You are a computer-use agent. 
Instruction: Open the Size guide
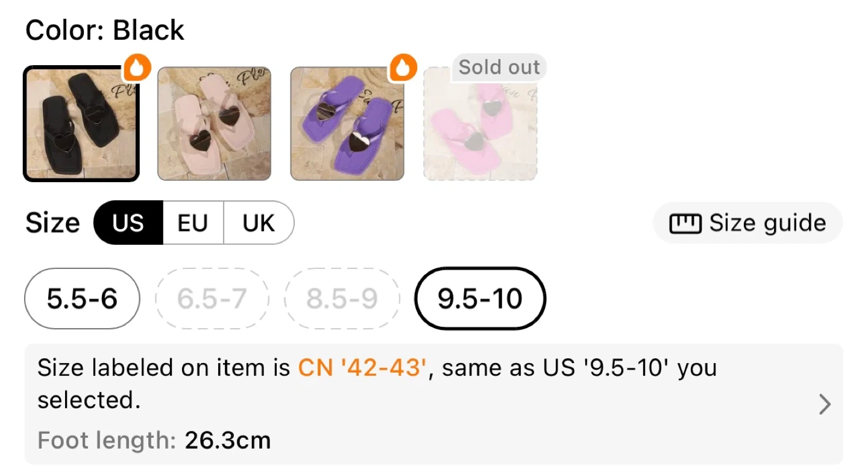pos(767,224)
